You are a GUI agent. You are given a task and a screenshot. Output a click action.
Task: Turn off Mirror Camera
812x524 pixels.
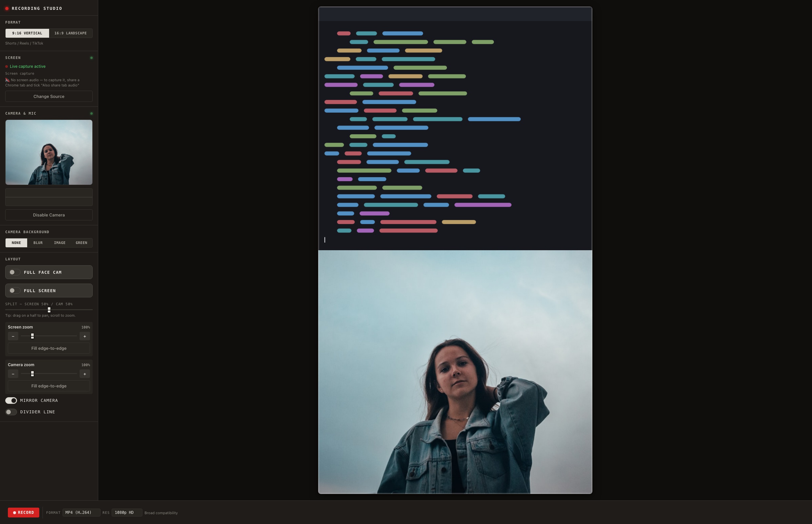(x=11, y=401)
